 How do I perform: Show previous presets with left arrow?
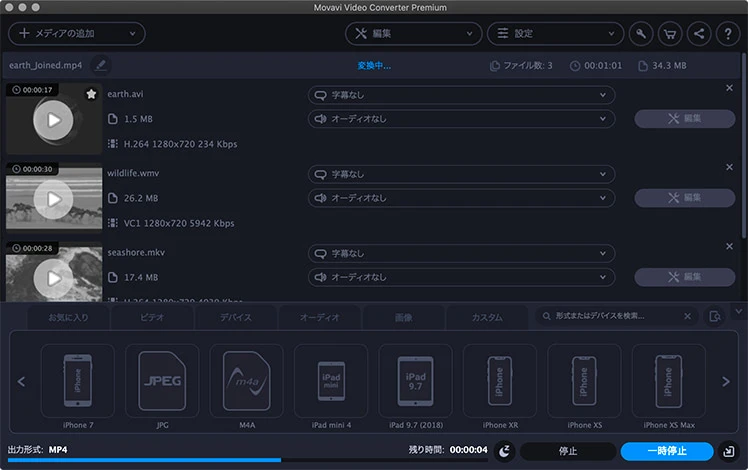(21, 382)
